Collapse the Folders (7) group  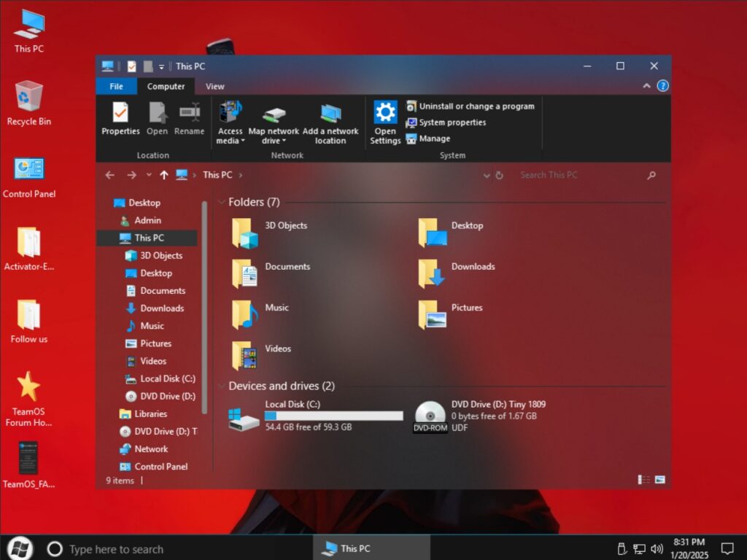(222, 202)
